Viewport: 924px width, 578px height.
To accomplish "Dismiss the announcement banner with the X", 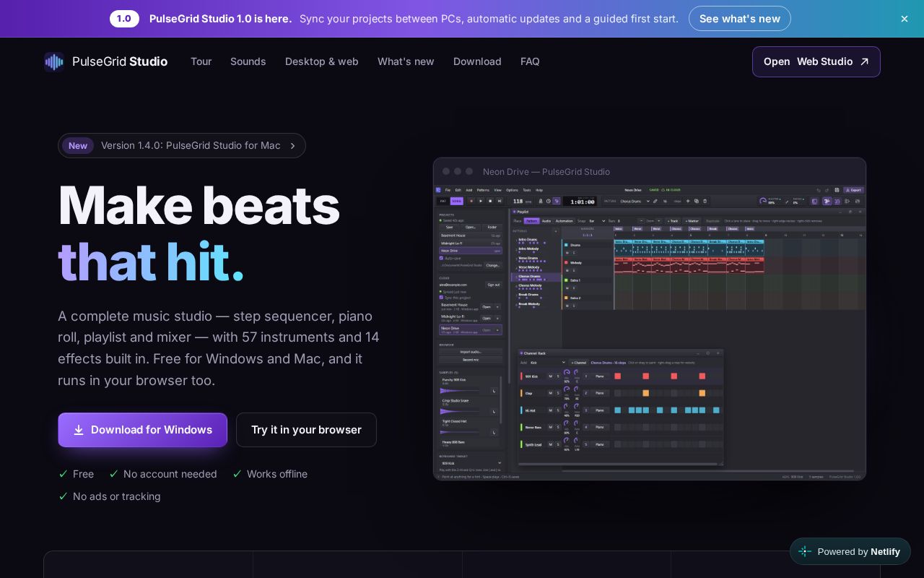I will [x=905, y=19].
